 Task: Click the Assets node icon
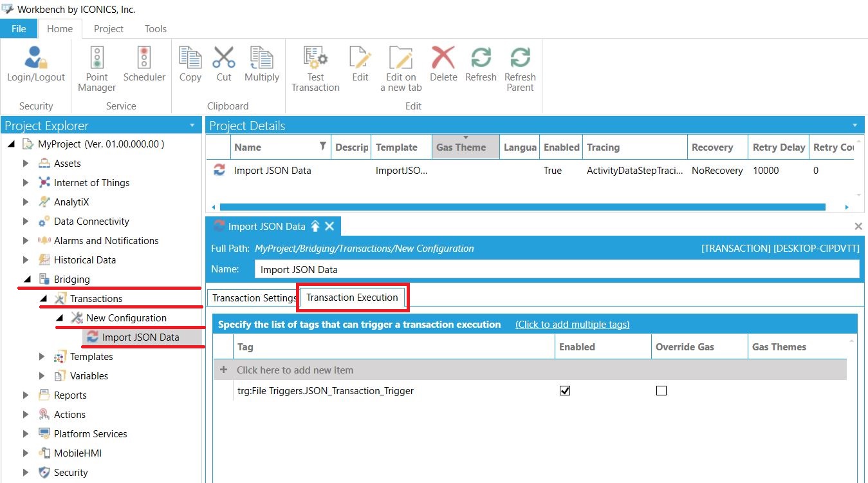coord(44,164)
